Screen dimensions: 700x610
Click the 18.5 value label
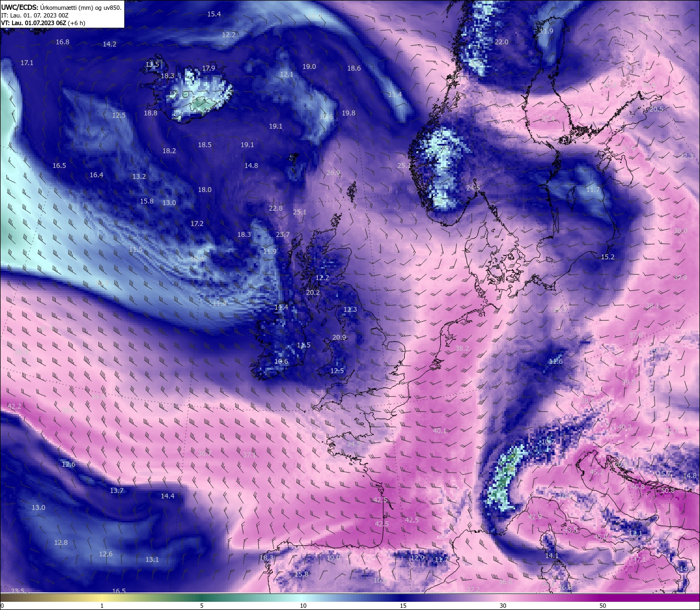(205, 145)
